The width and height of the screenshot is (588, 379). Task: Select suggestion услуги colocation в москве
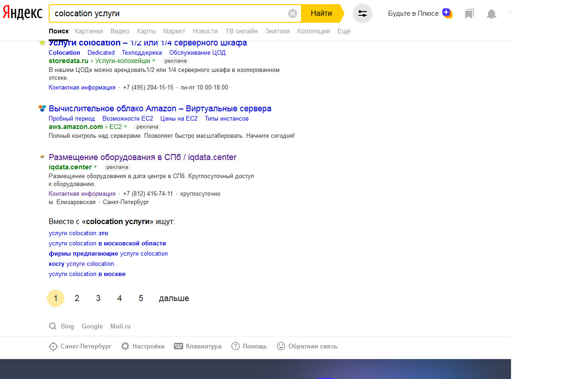pos(87,274)
